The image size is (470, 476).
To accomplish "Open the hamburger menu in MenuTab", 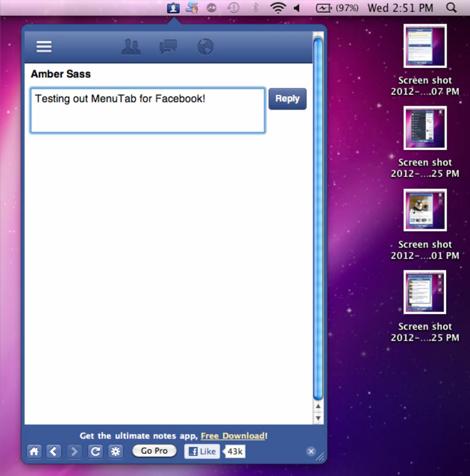I will [44, 47].
